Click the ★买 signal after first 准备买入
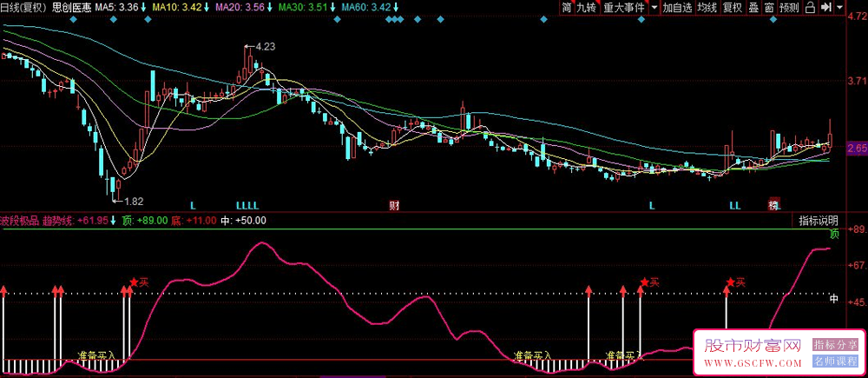This screenshot has width=868, height=378. (x=139, y=282)
